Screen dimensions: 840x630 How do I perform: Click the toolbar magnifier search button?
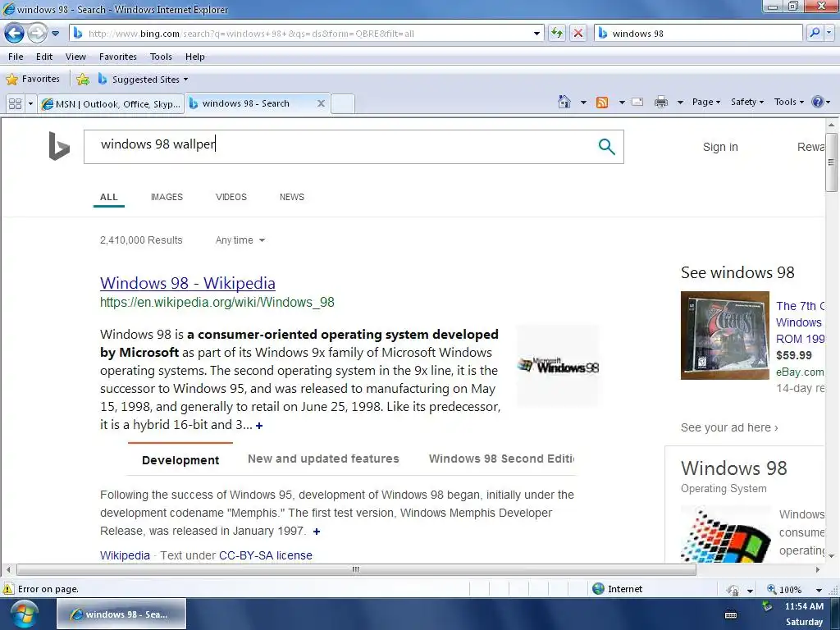coord(815,33)
